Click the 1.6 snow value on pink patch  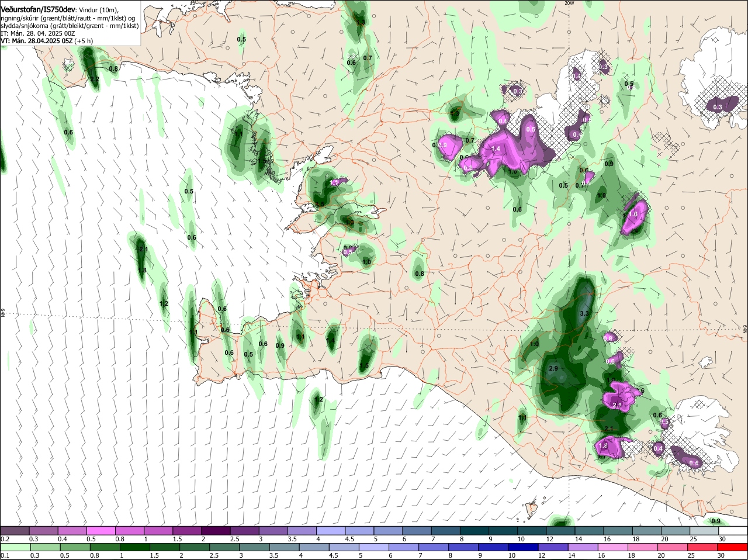pos(633,215)
